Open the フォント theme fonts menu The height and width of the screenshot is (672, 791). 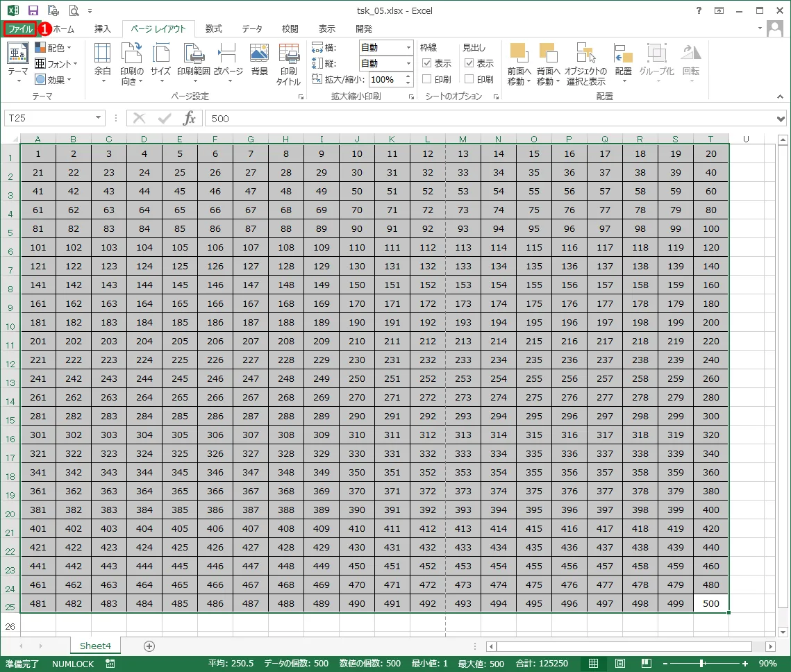coord(56,63)
